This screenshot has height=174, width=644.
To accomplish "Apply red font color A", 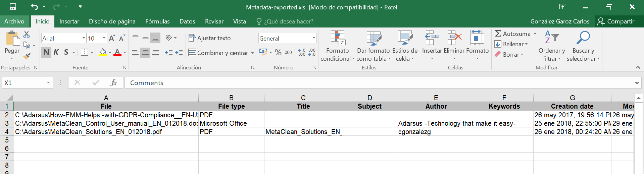I will click(x=117, y=52).
